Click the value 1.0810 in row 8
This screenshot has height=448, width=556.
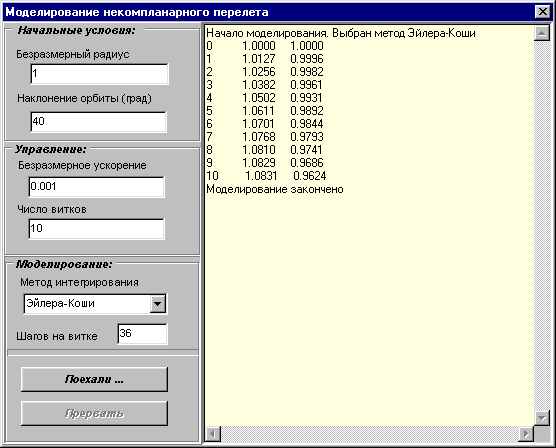(259, 150)
